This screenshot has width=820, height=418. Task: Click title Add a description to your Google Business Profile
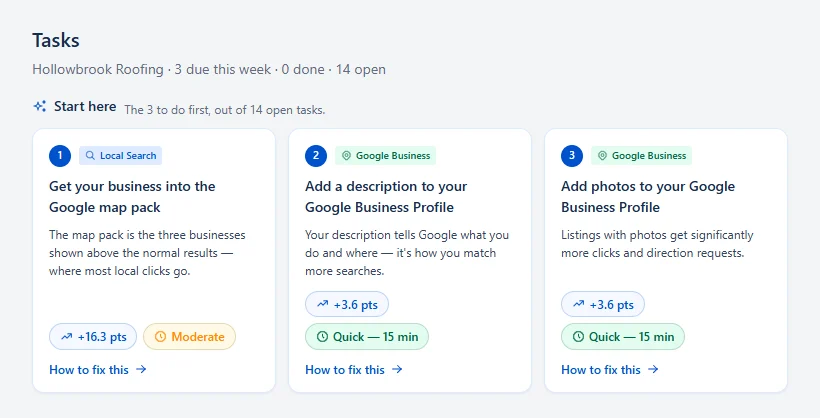[386, 197]
